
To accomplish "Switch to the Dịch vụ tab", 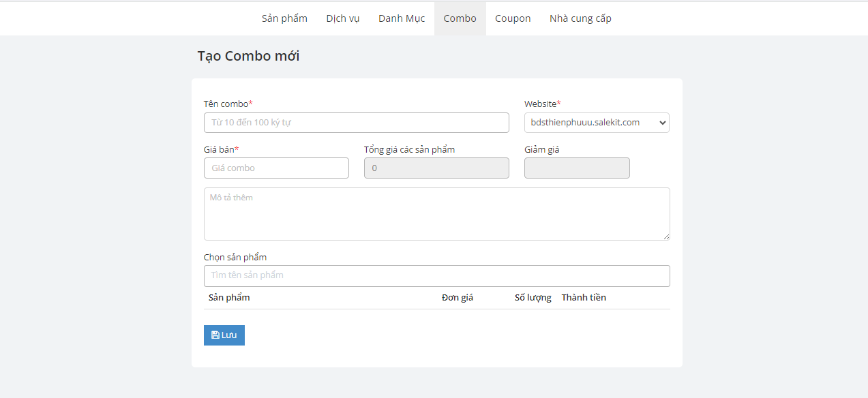I will coord(342,18).
